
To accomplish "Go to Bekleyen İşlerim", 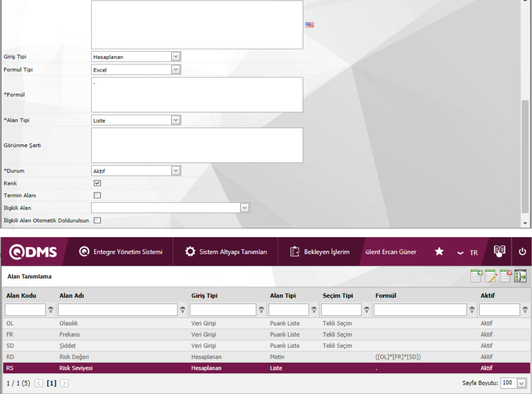I will [x=320, y=252].
